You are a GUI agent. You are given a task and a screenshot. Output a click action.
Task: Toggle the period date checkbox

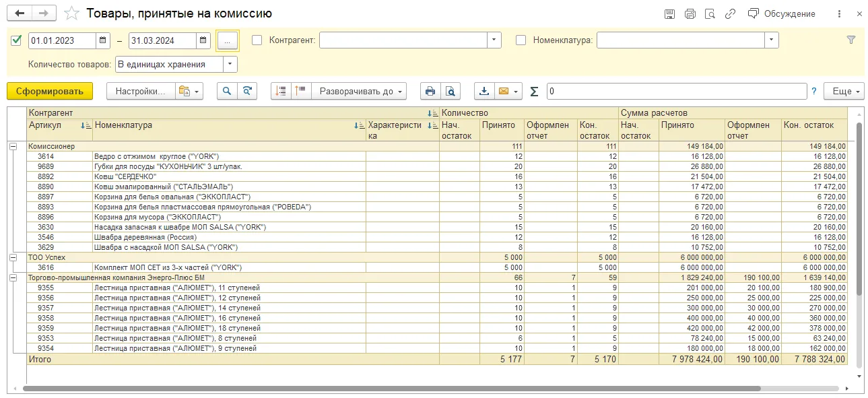[x=17, y=40]
